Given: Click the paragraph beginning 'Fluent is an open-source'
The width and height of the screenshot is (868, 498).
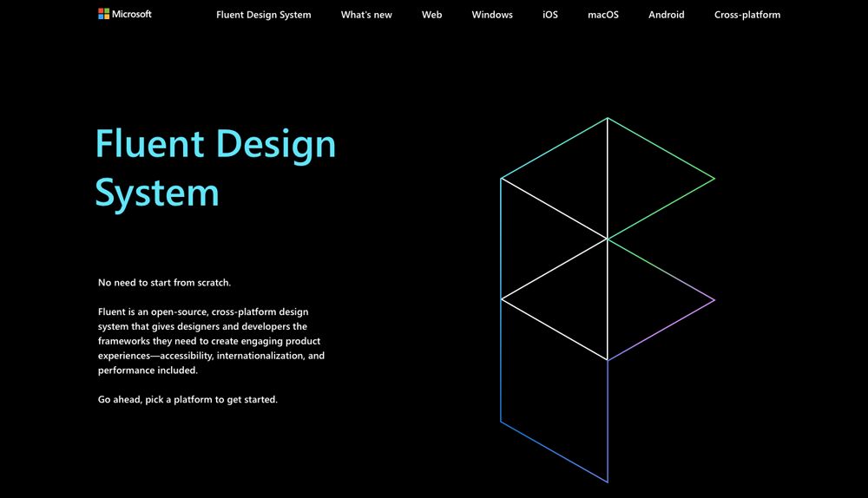Looking at the screenshot, I should coord(212,341).
